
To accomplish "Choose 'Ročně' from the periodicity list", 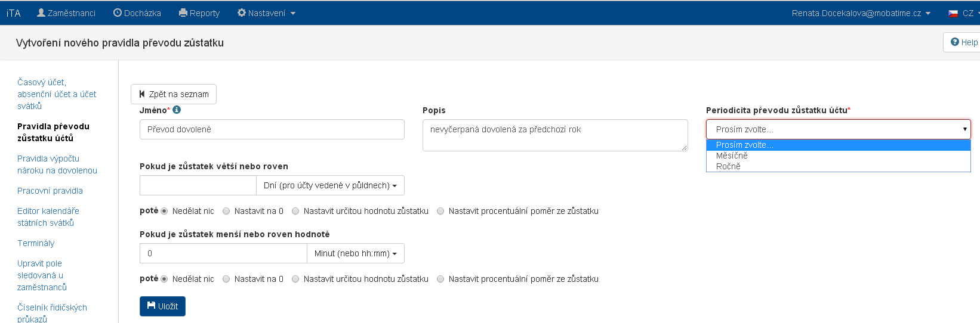I will click(728, 166).
